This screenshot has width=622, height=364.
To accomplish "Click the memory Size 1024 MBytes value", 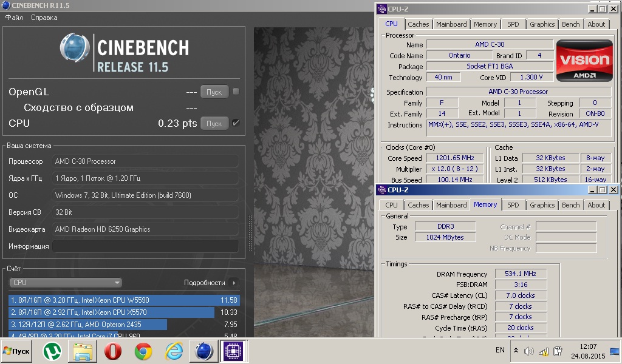I will pos(445,237).
